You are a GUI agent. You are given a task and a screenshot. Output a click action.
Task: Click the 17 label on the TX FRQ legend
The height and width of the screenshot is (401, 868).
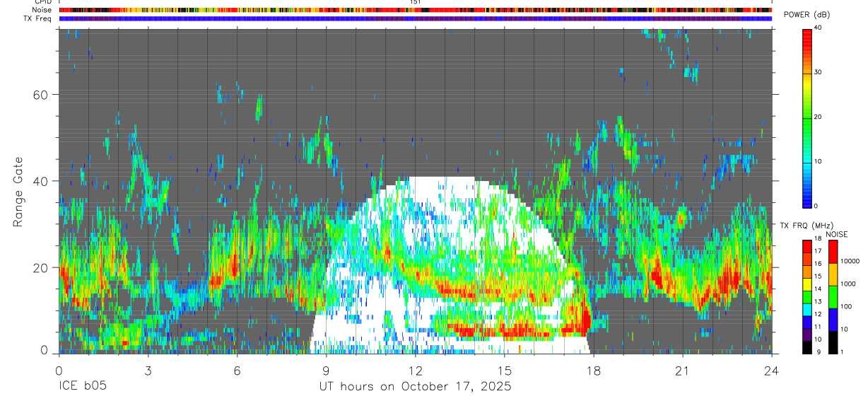[819, 251]
